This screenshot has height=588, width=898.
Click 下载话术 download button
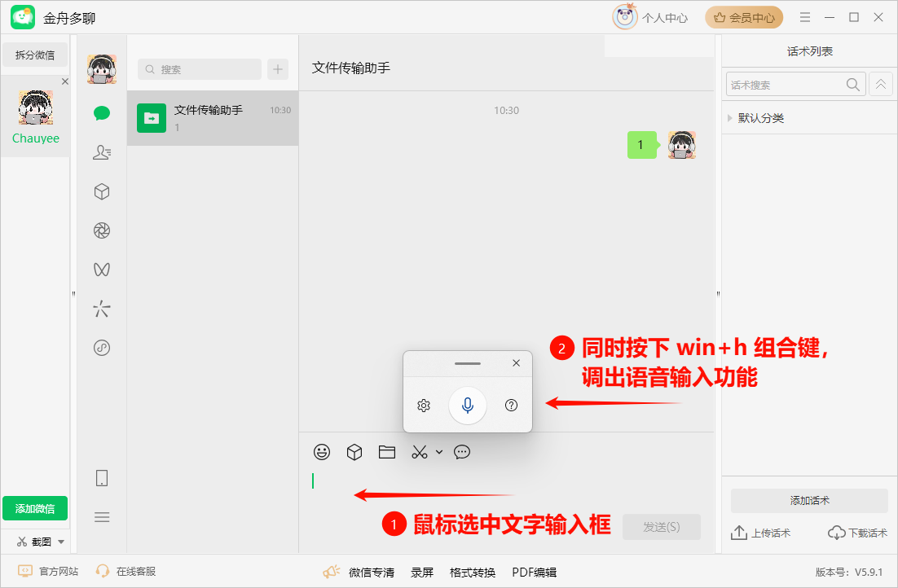[857, 533]
